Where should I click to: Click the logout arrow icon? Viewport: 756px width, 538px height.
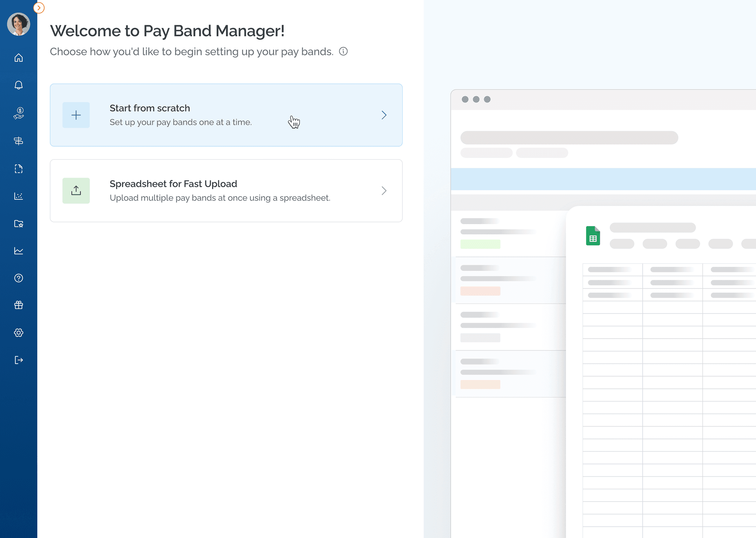pos(18,360)
